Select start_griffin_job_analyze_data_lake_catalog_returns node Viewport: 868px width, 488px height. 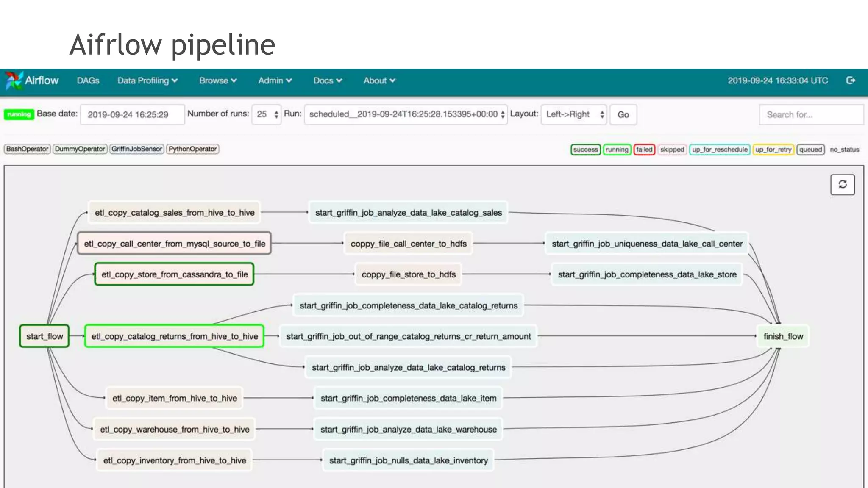(x=409, y=367)
